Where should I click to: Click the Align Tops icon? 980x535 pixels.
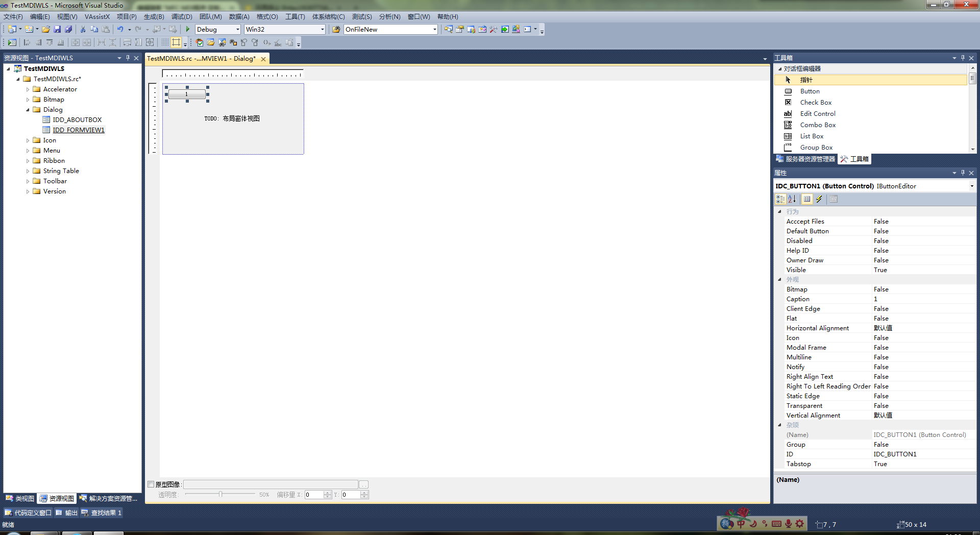coord(50,43)
